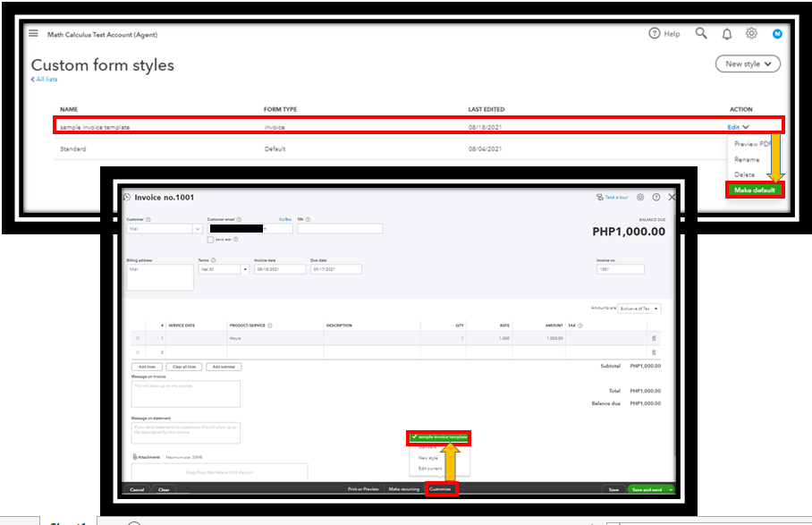Screen dimensions: 812x525
Task: Click the help question mark icon on invoice
Action: coord(656,198)
